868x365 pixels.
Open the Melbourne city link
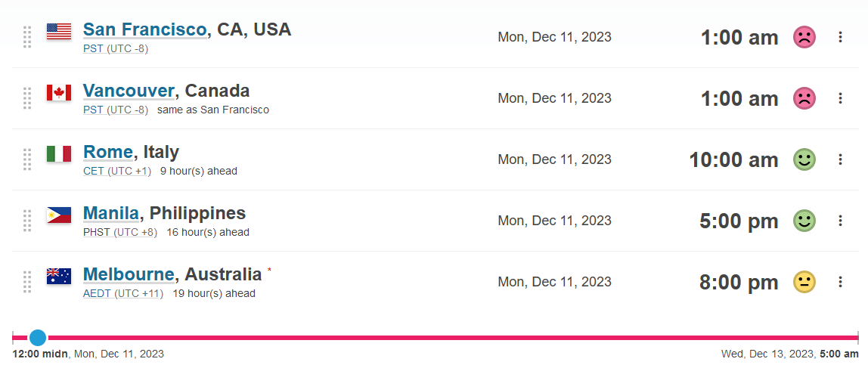pyautogui.click(x=129, y=274)
